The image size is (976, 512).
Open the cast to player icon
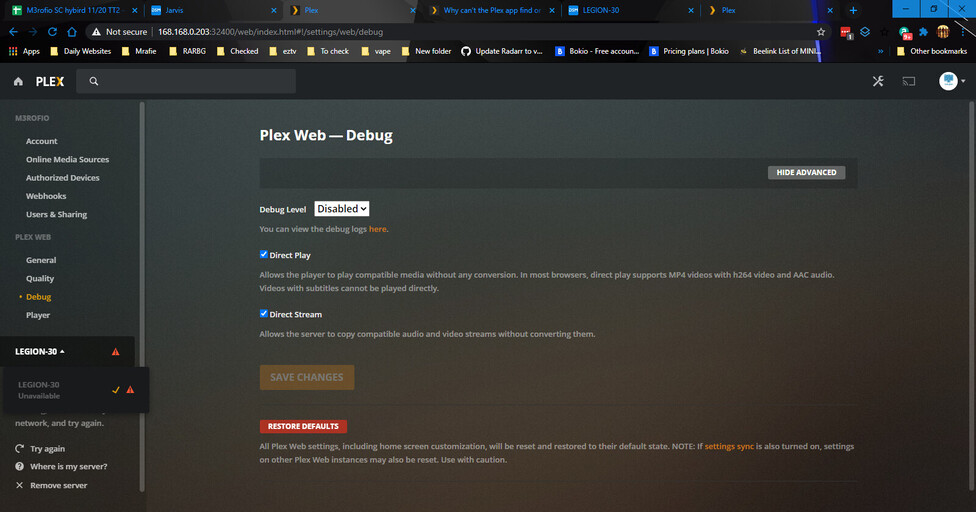click(909, 81)
